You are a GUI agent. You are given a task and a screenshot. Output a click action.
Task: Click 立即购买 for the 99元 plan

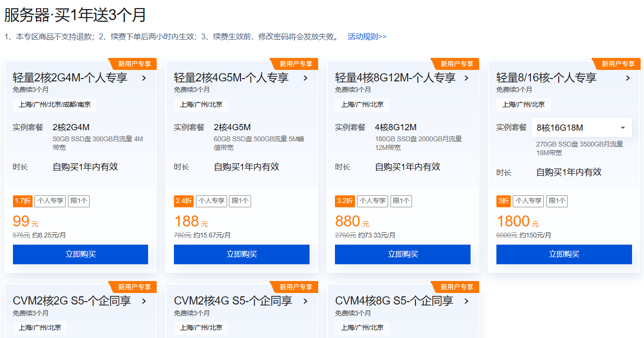tap(80, 254)
